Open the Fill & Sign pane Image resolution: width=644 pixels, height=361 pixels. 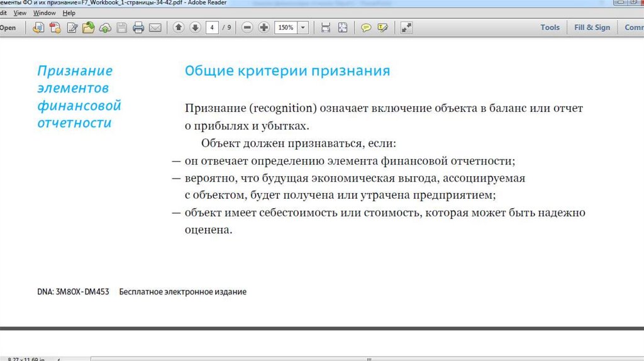pos(592,28)
